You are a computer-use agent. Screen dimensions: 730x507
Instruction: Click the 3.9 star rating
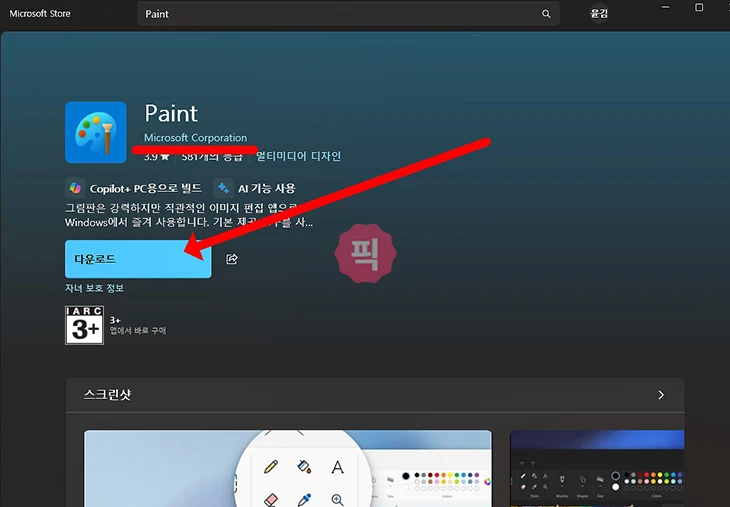coord(156,157)
